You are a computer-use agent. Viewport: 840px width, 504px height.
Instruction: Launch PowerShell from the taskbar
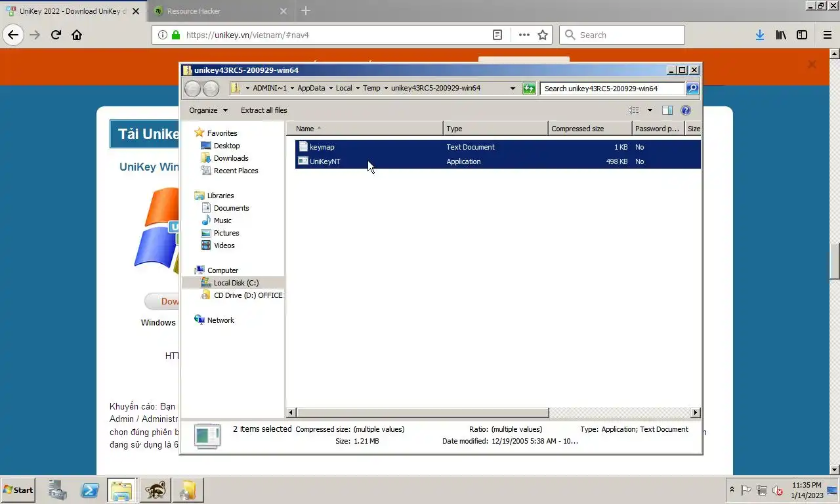[x=90, y=490]
